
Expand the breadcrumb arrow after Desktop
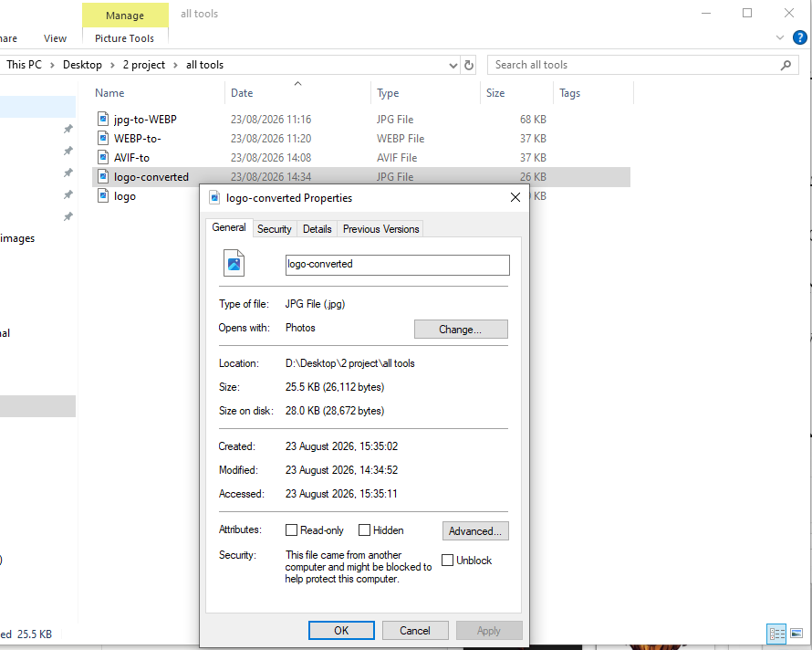point(112,66)
